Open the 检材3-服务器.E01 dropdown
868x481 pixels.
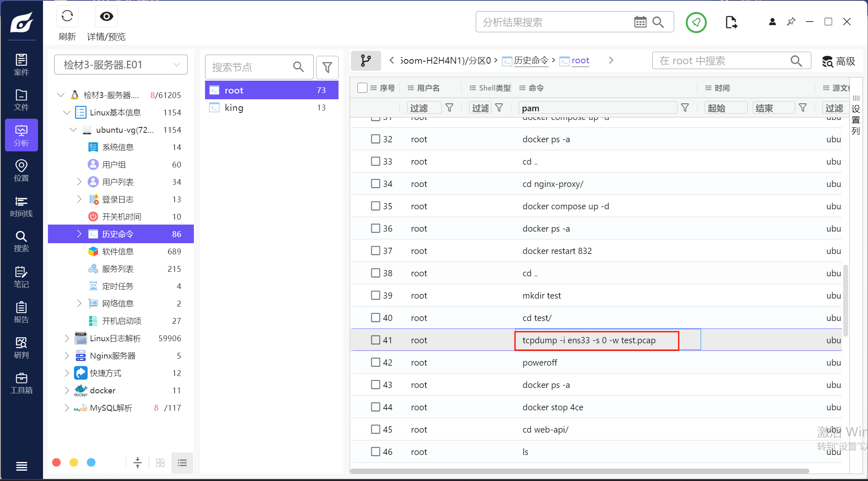121,65
